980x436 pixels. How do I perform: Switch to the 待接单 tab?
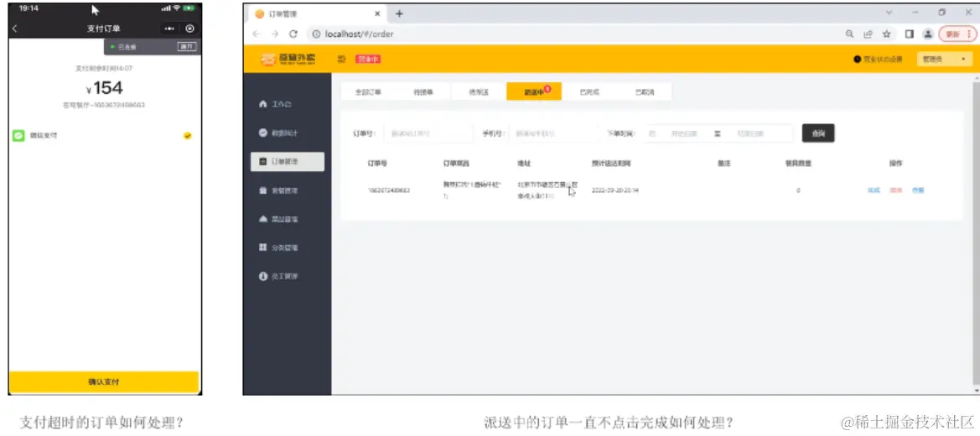coord(423,91)
